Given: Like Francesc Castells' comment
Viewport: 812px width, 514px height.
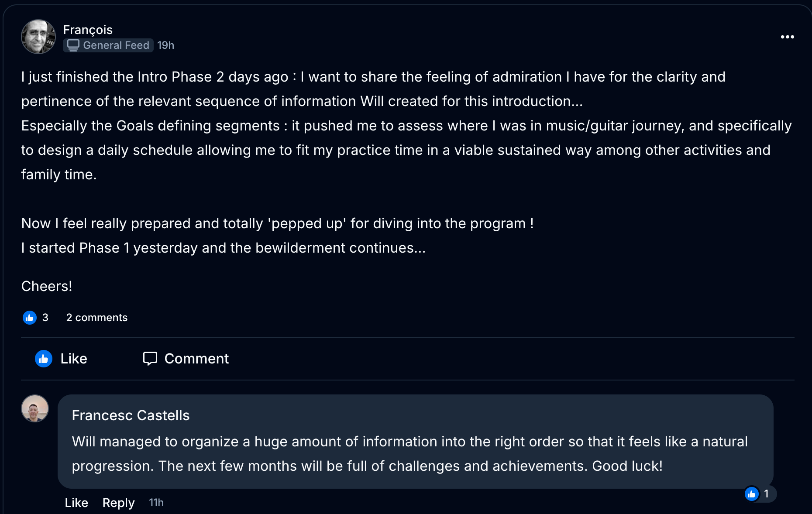Looking at the screenshot, I should tap(76, 503).
